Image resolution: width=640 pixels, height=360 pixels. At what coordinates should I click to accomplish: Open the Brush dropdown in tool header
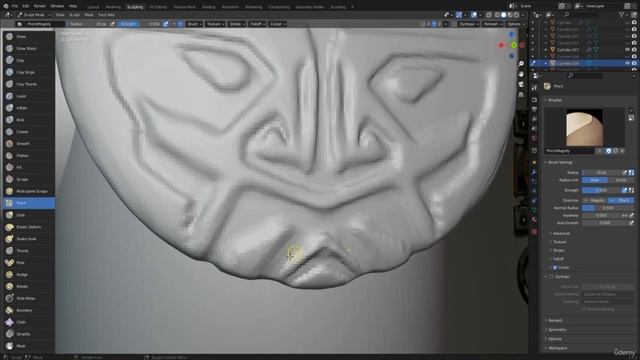pyautogui.click(x=193, y=24)
